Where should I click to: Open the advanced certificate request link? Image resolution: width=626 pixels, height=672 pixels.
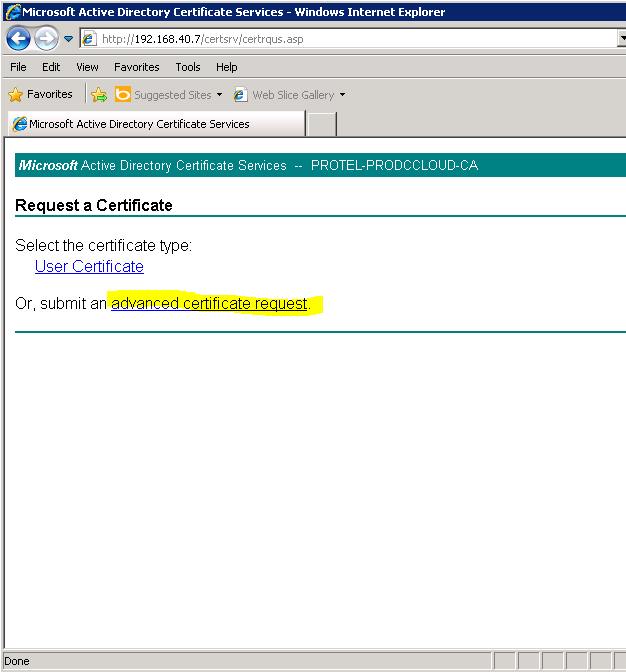point(209,303)
